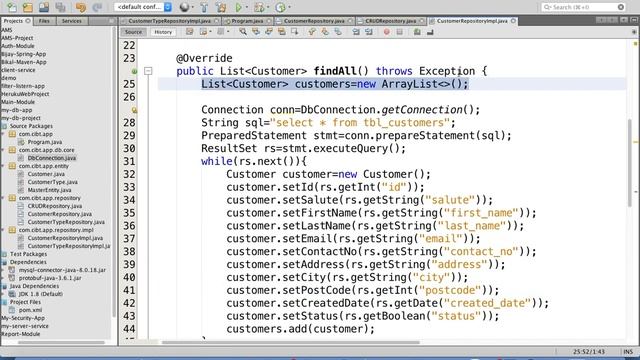
Task: Select the My-Security-App project
Action: pyautogui.click(x=23, y=318)
